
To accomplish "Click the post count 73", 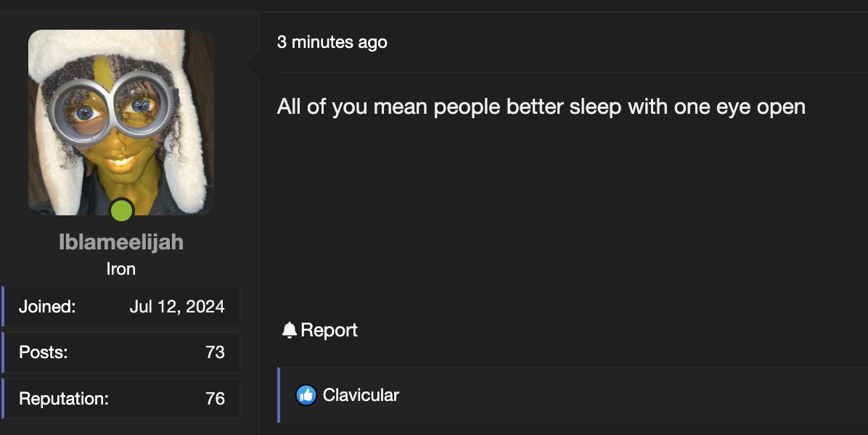I will coord(215,352).
